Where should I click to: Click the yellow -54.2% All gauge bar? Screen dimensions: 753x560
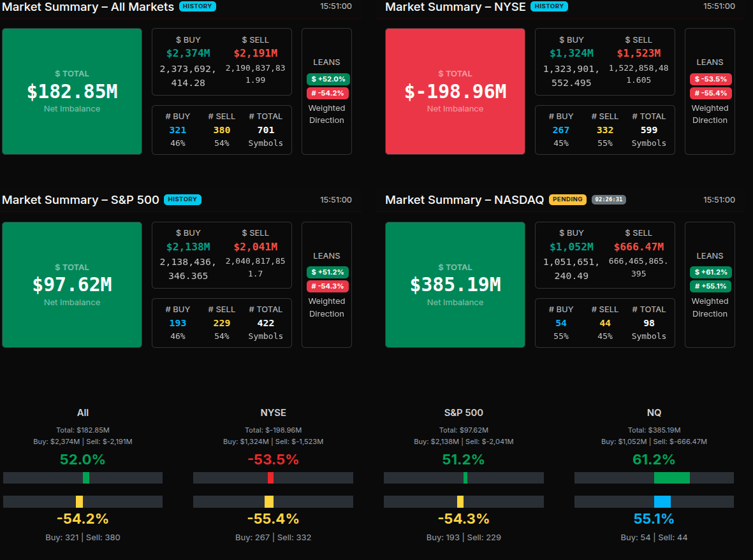pos(79,501)
